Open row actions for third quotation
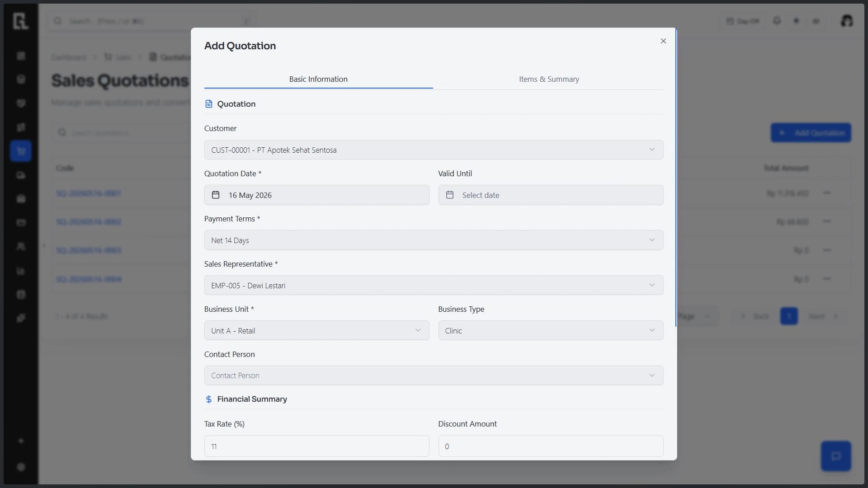This screenshot has height=488, width=868. [827, 250]
